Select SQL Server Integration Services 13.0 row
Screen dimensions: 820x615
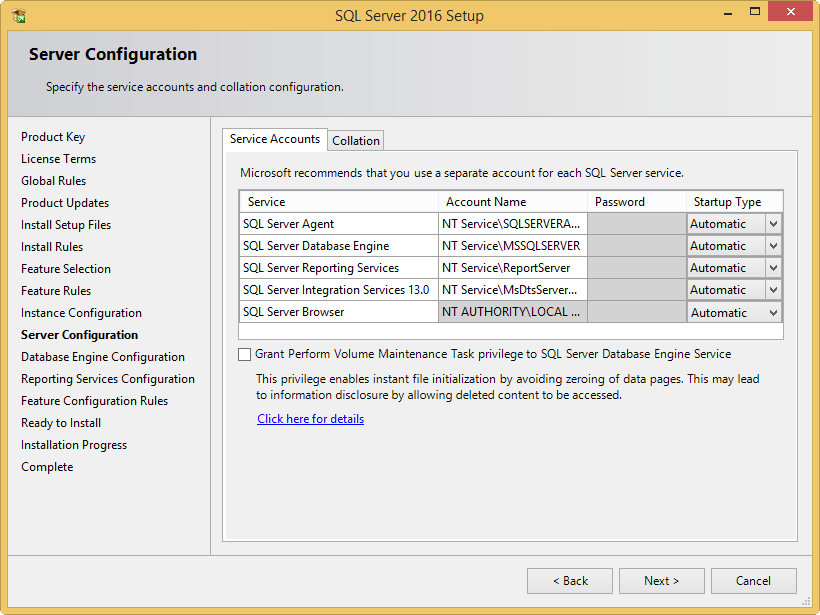tap(339, 290)
